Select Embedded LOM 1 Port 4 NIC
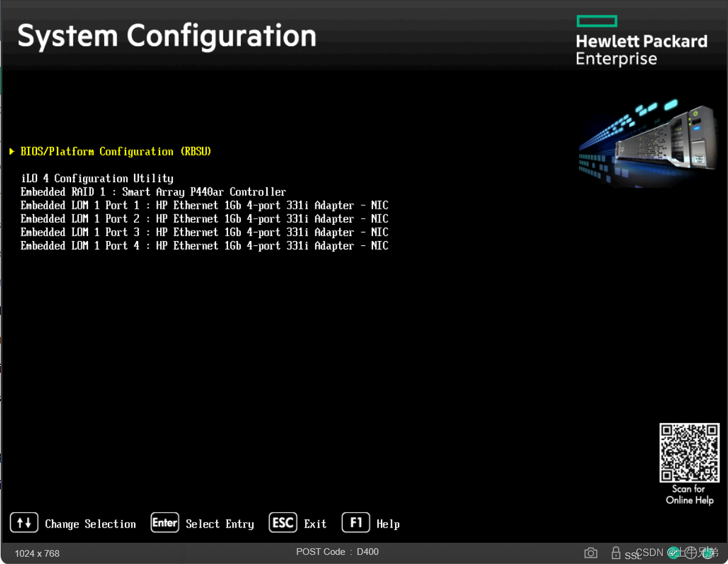The height and width of the screenshot is (564, 728). pyautogui.click(x=204, y=245)
